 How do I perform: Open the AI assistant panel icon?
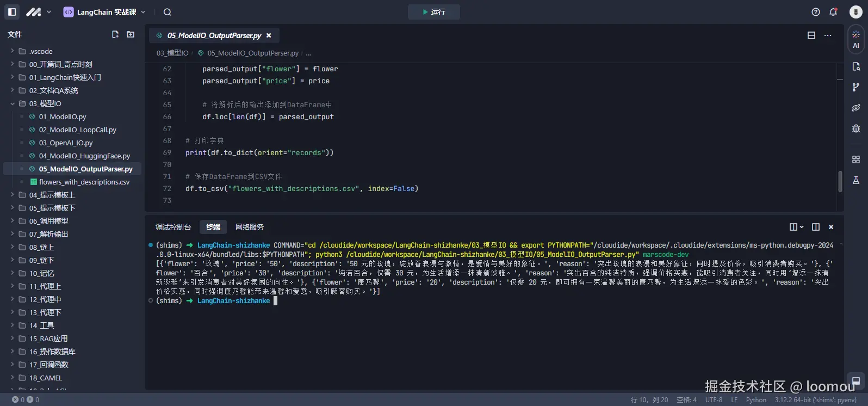coord(856,39)
